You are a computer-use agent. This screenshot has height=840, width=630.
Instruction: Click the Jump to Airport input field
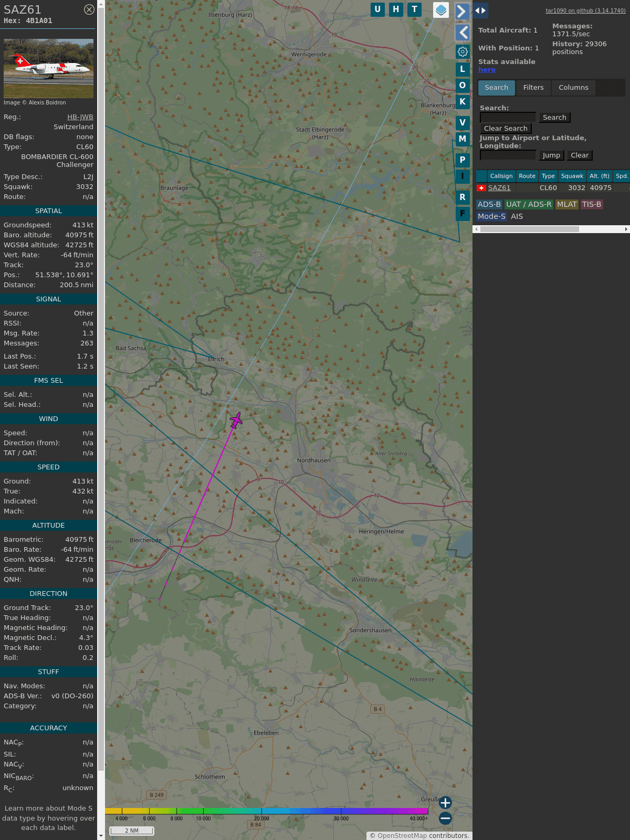(508, 155)
